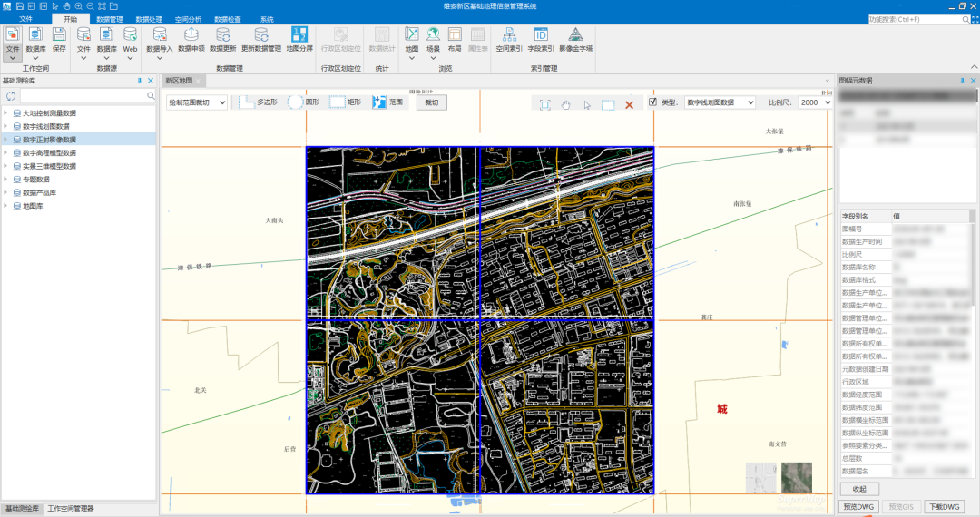Image resolution: width=980 pixels, height=517 pixels.
Task: Toggle the checkbox beside 类型
Action: click(x=652, y=102)
